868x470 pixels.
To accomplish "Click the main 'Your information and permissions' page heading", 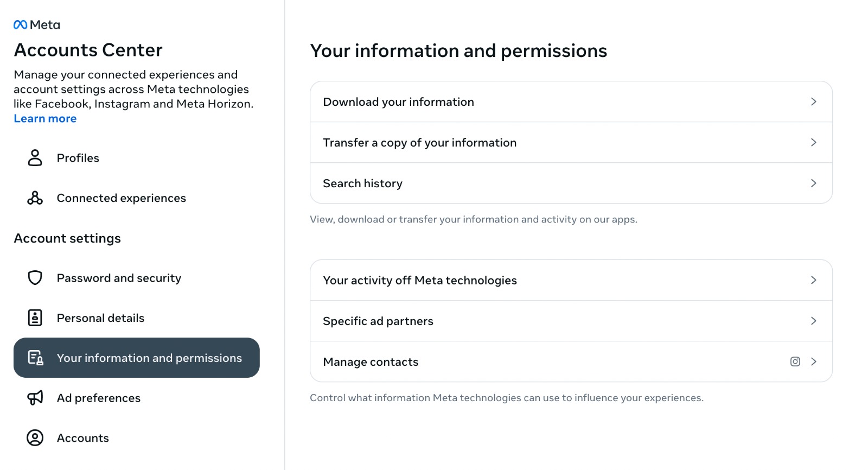I will coord(458,50).
